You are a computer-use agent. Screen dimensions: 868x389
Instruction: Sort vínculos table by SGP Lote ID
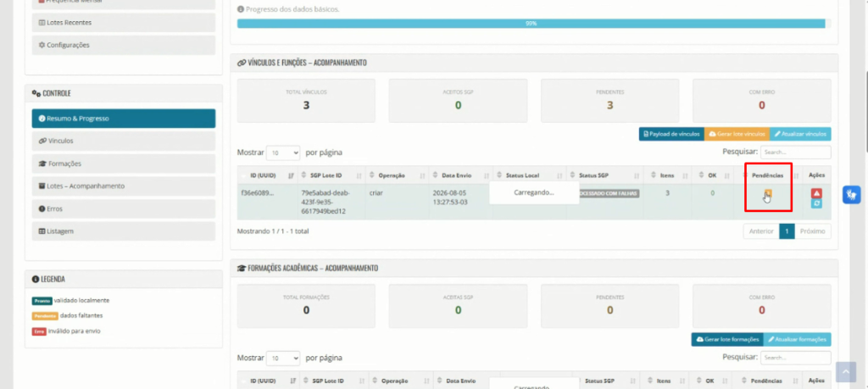(331, 175)
